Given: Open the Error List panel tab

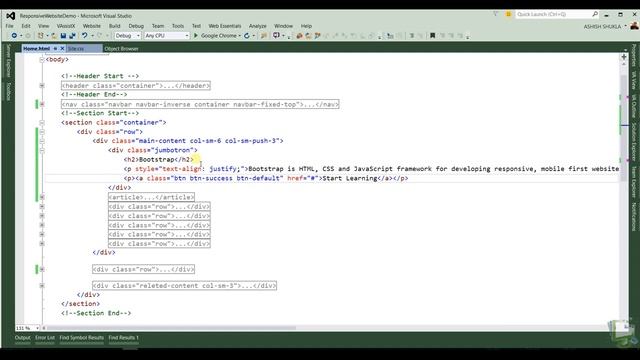Looking at the screenshot, I should tap(45, 338).
